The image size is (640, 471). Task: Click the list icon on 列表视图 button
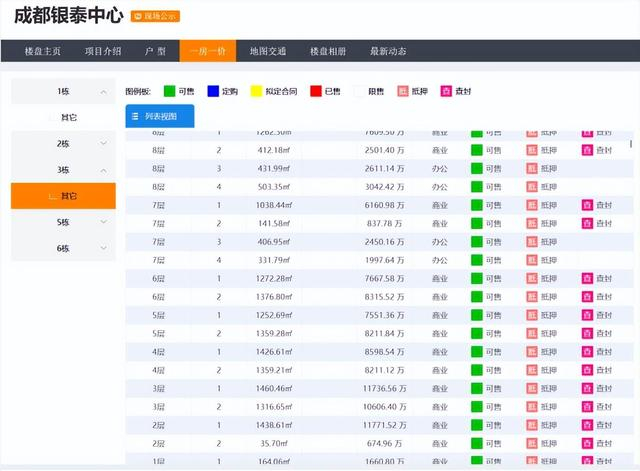click(x=135, y=116)
